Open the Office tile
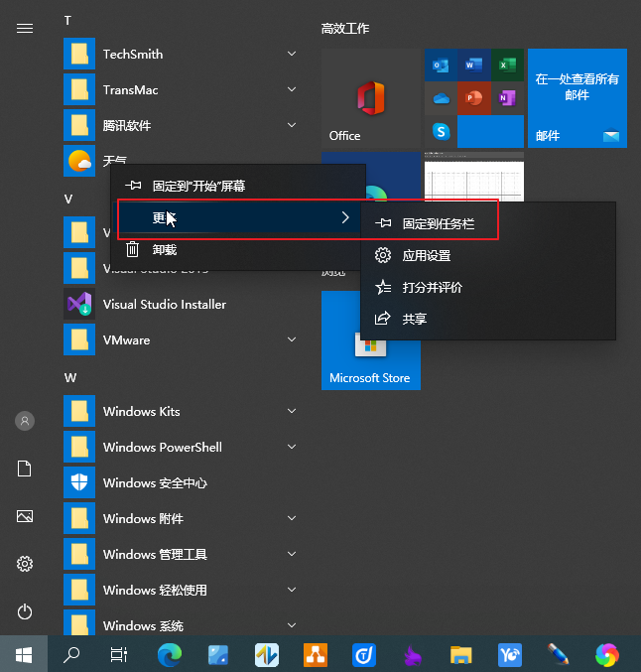Screen dimensions: 641x672 371,98
